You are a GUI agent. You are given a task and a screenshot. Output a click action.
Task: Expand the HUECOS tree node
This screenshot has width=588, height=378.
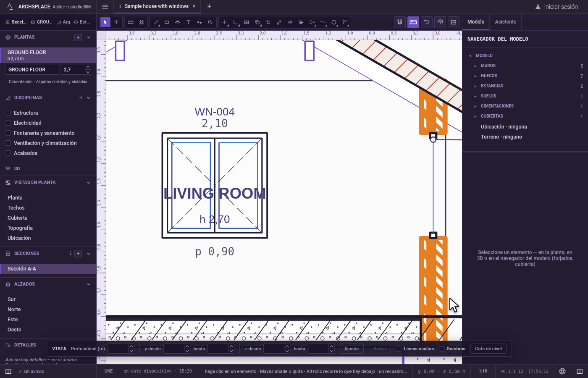click(x=475, y=76)
